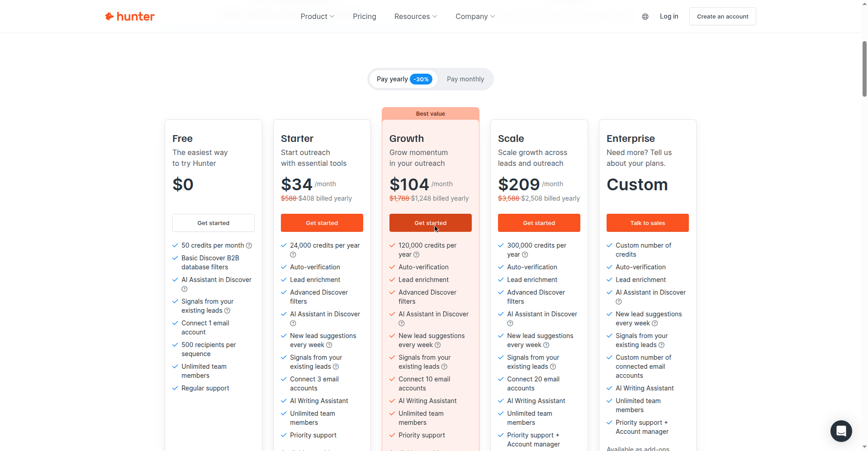
Task: Info icon for Starter signals existing leads
Action: pyautogui.click(x=336, y=367)
